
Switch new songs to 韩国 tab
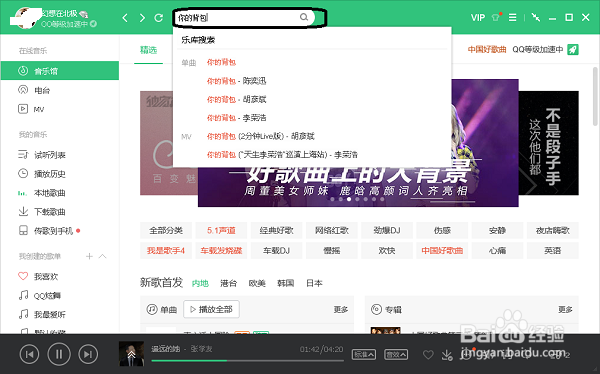[285, 283]
